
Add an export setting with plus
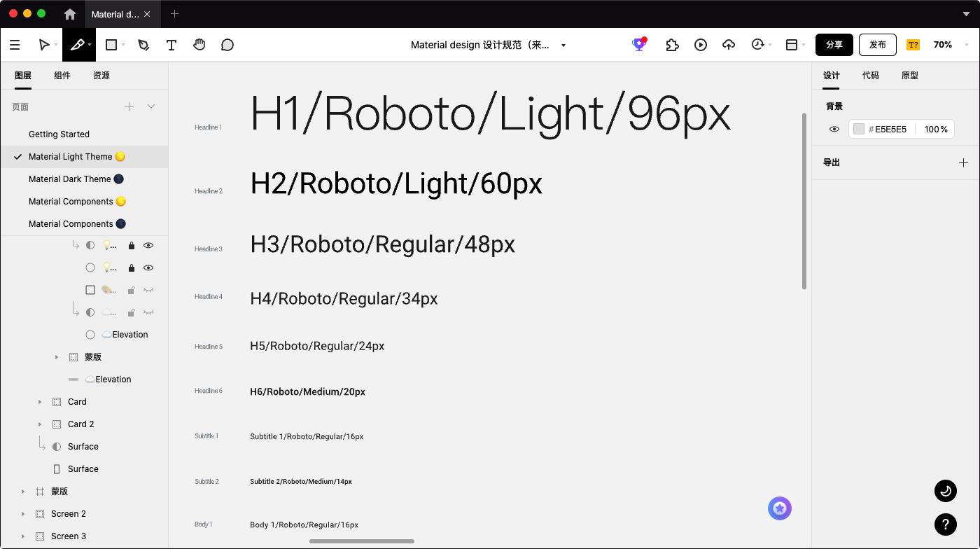pos(963,162)
